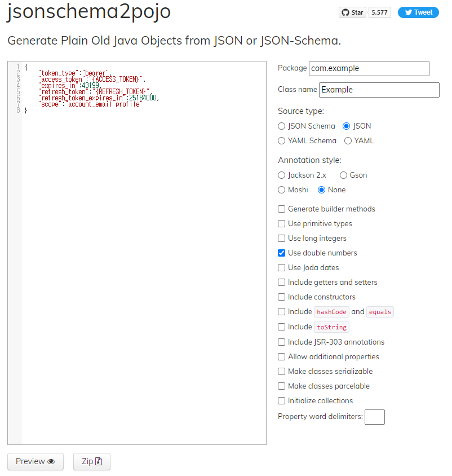Click the closing brace on line 8
This screenshot has height=476, width=452.
(26, 111)
